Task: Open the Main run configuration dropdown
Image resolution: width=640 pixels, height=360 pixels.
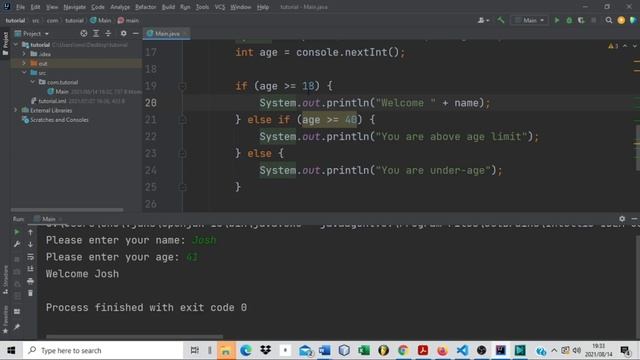Action: (529, 20)
